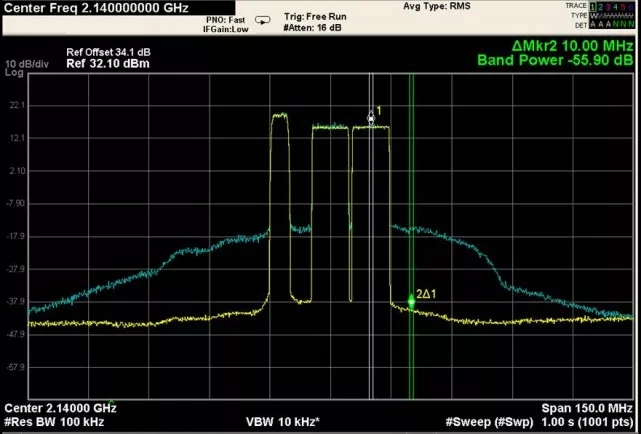This screenshot has height=434, width=641.
Task: Click the TYPE row trace indicators
Action: tap(612, 17)
